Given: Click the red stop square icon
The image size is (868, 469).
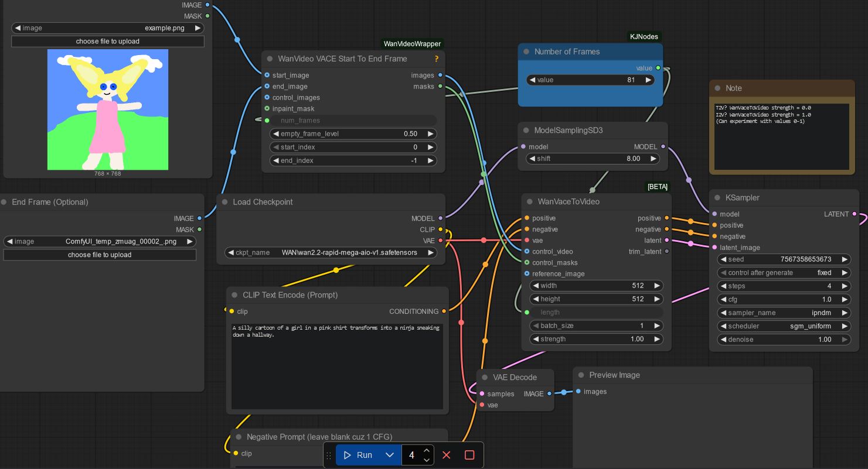Looking at the screenshot, I should tap(469, 455).
